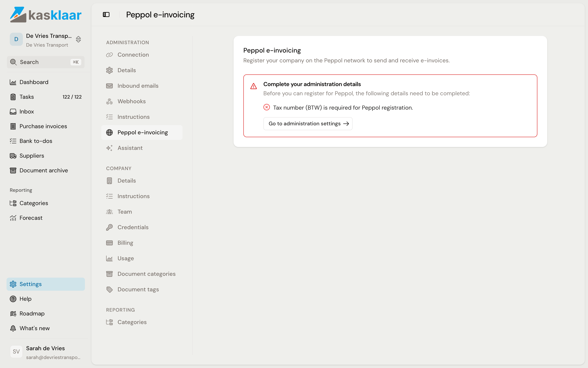This screenshot has width=588, height=368.
Task: Click the Roadmap map icon
Action: pyautogui.click(x=13, y=313)
